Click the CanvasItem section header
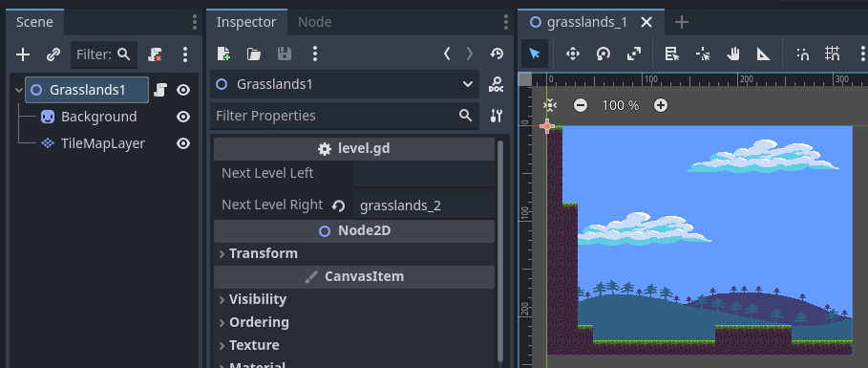 tap(353, 276)
